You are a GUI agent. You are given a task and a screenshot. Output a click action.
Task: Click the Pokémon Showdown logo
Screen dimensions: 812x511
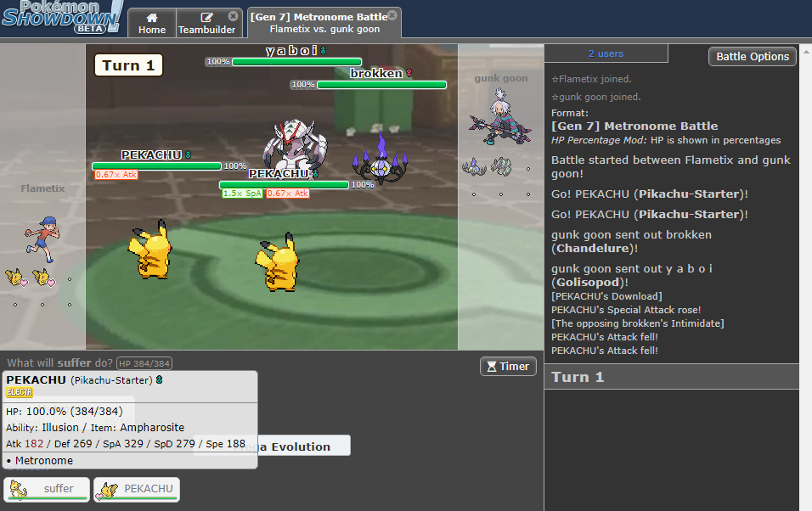pos(62,17)
